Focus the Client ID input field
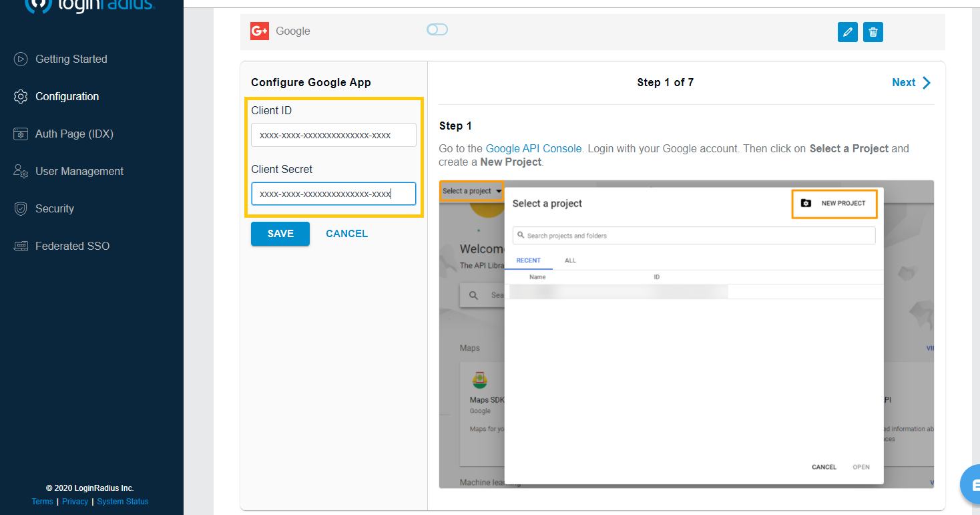The height and width of the screenshot is (515, 980). pos(333,135)
